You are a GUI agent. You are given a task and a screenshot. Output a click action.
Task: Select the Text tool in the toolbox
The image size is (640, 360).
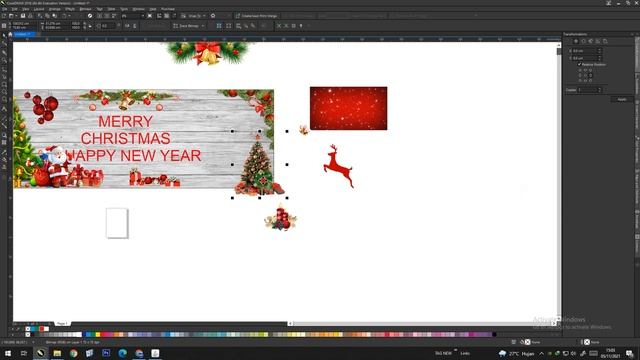[x=4, y=109]
